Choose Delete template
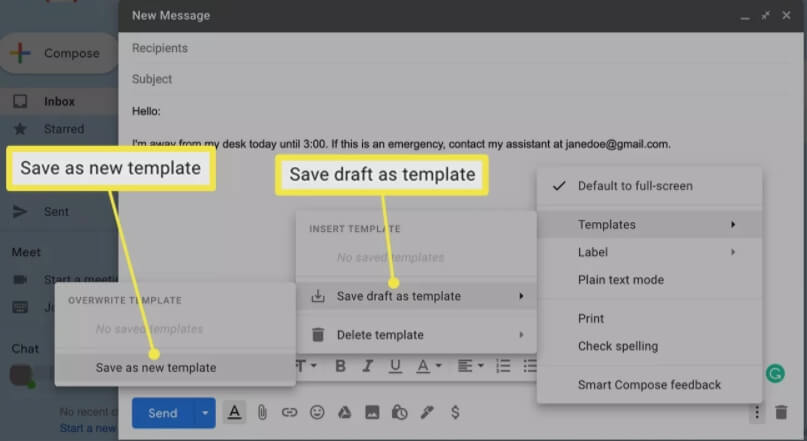The image size is (807, 441). coord(416,335)
